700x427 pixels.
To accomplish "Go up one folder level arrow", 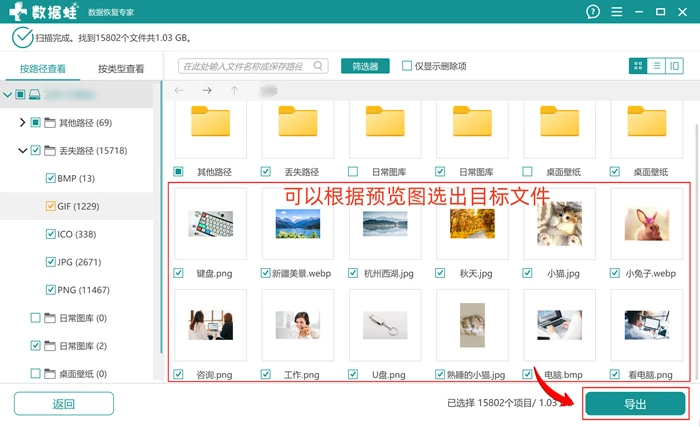I will (x=234, y=91).
